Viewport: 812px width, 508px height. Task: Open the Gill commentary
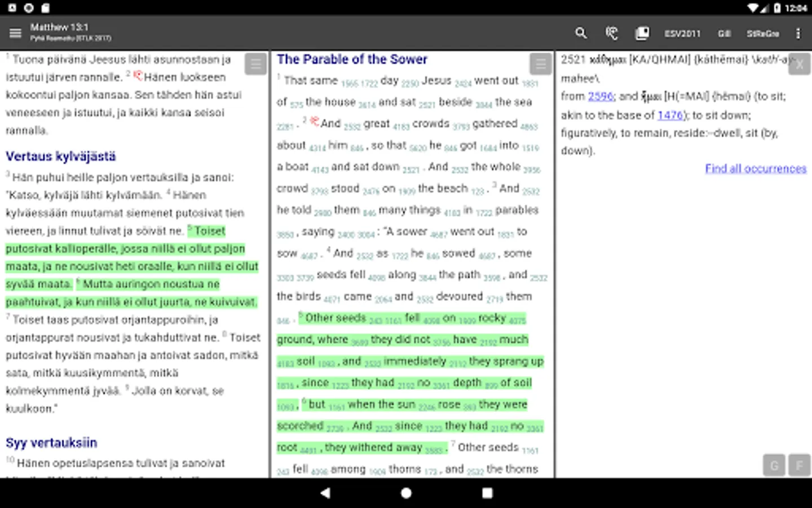(x=724, y=34)
